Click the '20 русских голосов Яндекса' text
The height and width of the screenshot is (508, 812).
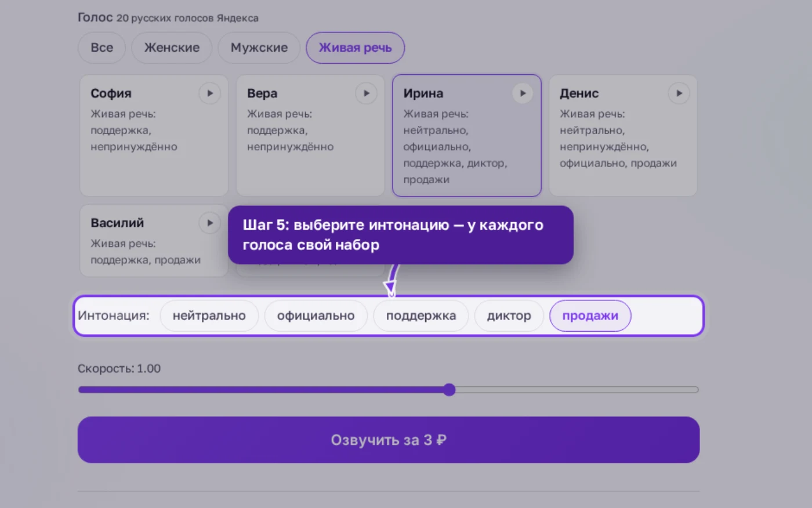coord(187,18)
